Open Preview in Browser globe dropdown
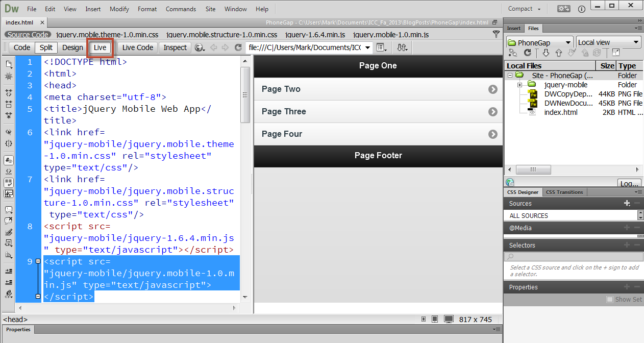Screen dimensions: 644x343 point(200,47)
